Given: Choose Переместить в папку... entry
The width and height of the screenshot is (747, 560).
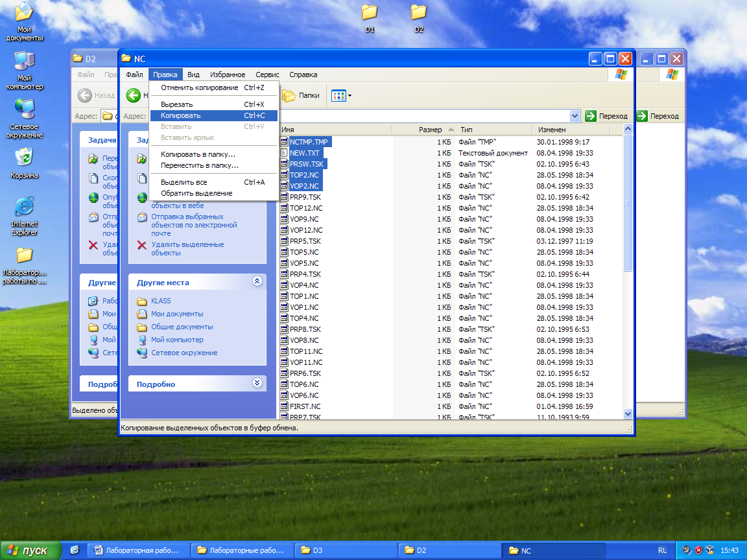Looking at the screenshot, I should point(213,165).
